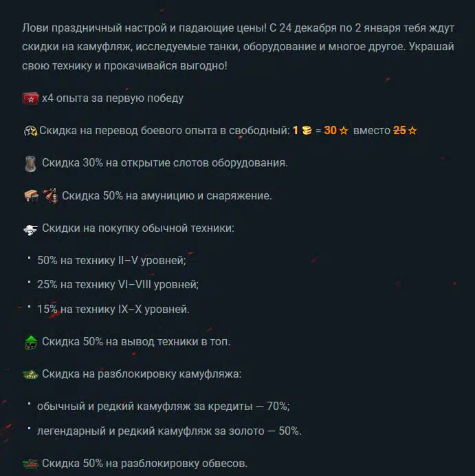Select the 15% discount tier IX–X line
Viewport: 475px width, 476px height.
[x=113, y=310]
